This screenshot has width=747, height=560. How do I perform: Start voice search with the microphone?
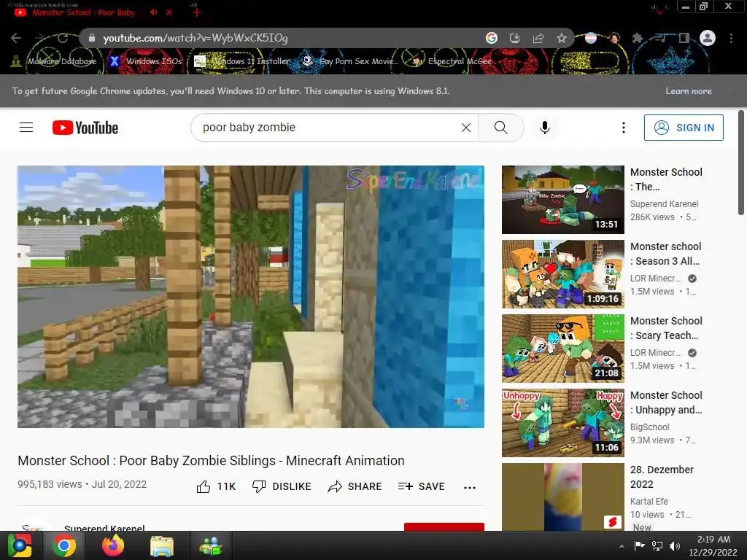point(544,128)
